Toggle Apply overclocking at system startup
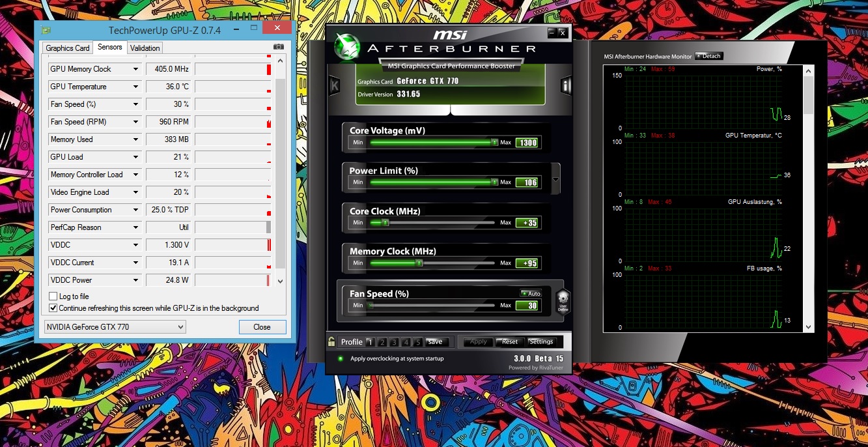The image size is (868, 447). pos(341,358)
